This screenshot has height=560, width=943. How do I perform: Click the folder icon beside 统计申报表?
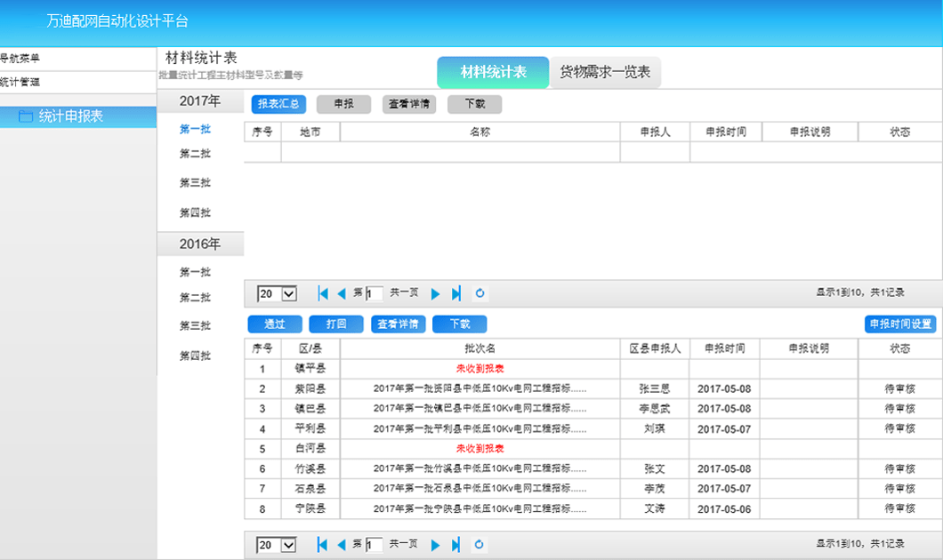coord(25,116)
